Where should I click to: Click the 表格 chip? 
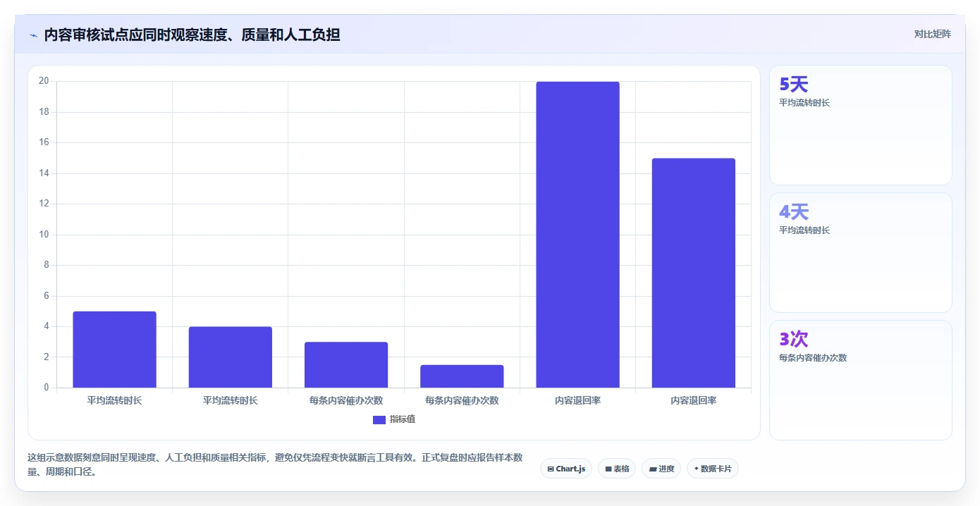click(617, 469)
